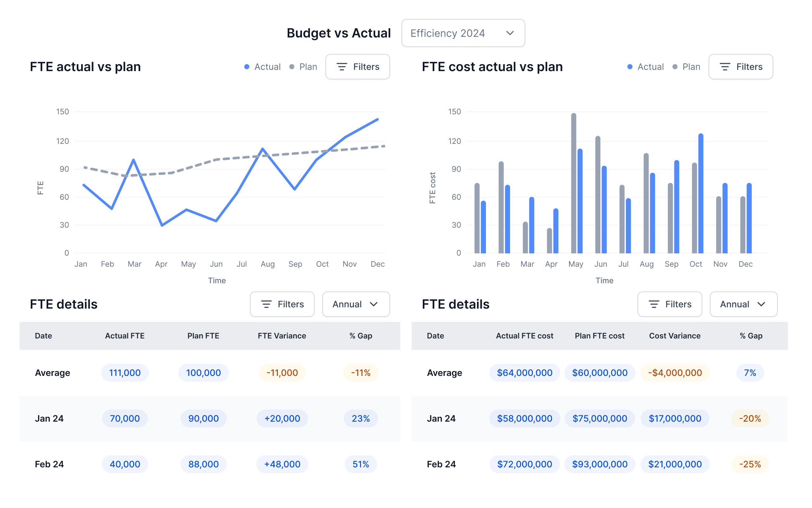The width and height of the screenshot is (812, 508).
Task: Select the $58,000,000 Jan 24 actual cost
Action: tap(524, 418)
